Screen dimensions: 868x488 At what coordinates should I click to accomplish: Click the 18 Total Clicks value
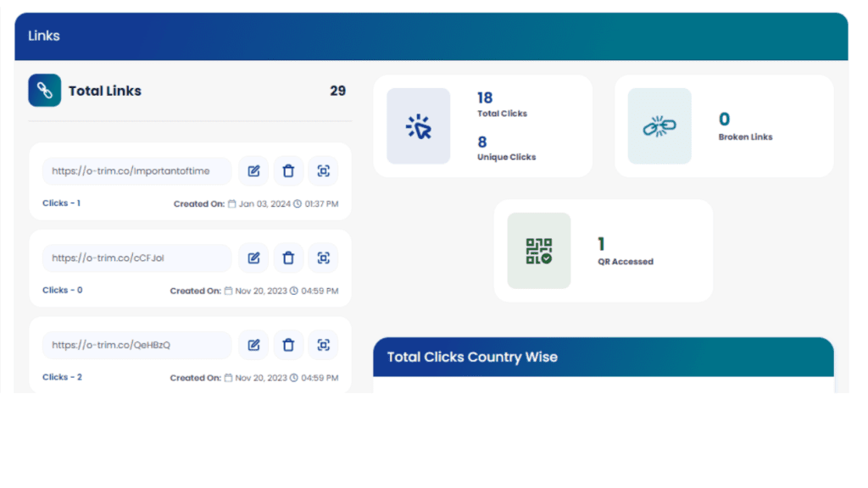[485, 98]
